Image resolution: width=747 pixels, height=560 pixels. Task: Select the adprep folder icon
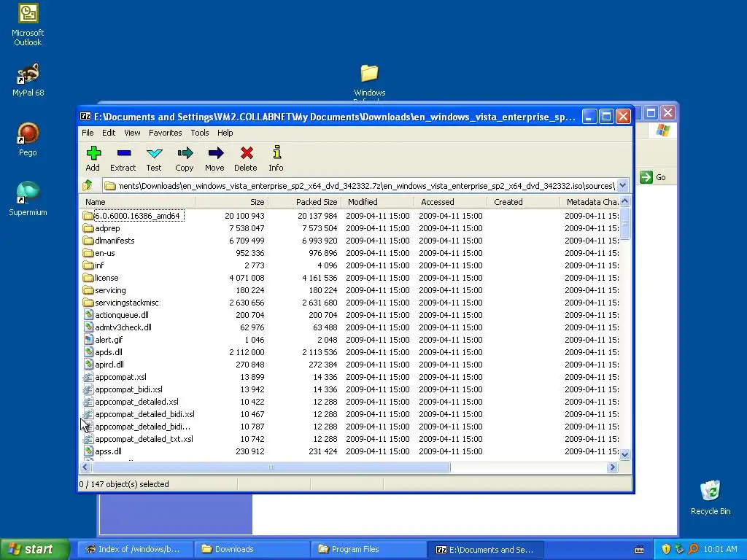click(88, 228)
